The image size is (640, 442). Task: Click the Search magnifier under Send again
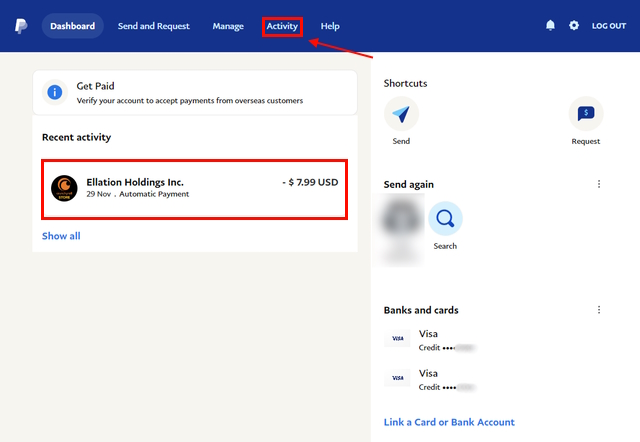pyautogui.click(x=445, y=218)
